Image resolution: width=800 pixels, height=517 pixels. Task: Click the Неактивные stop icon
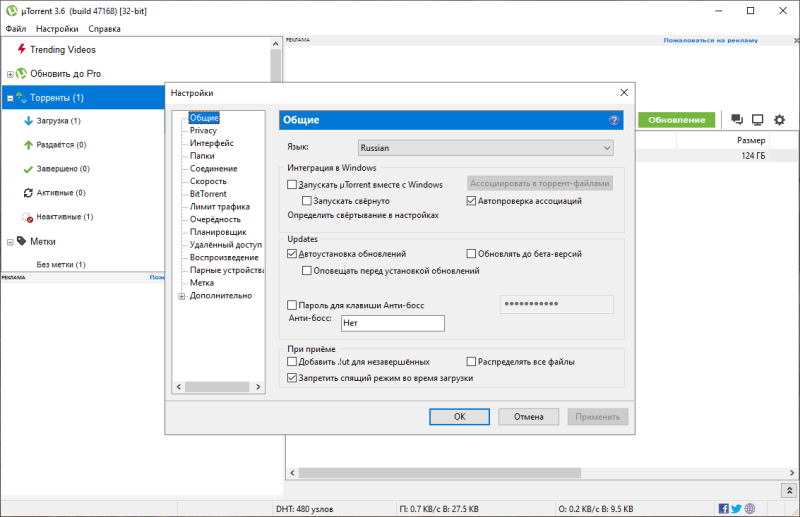29,217
